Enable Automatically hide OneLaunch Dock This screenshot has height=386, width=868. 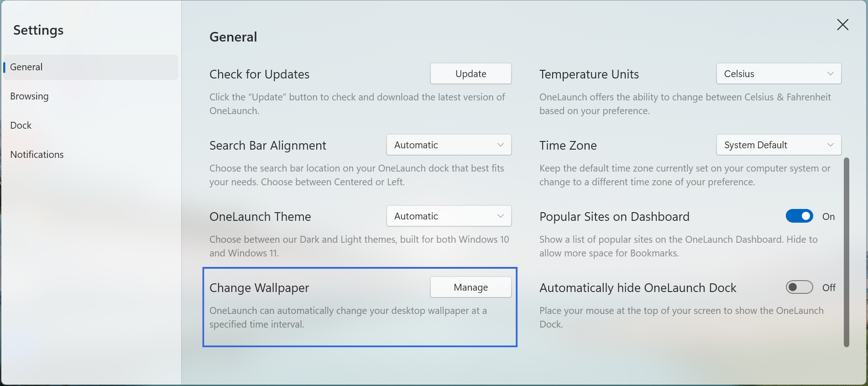pyautogui.click(x=799, y=287)
